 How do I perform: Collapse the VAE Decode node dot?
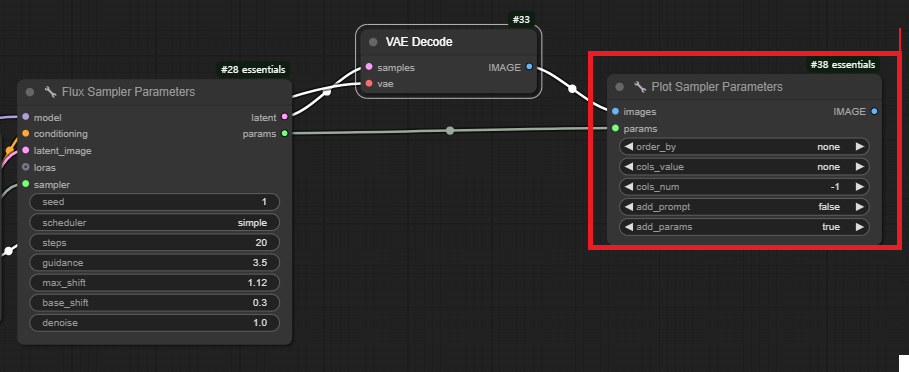click(x=373, y=42)
